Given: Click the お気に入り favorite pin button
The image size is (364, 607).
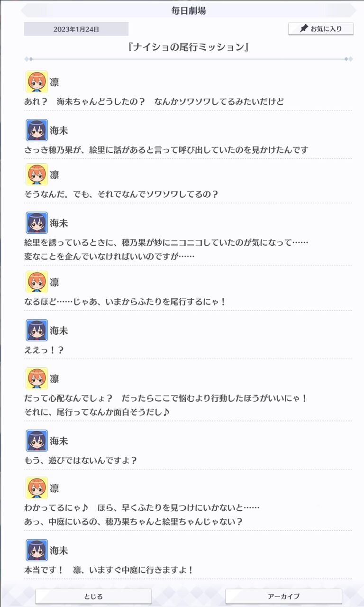Looking at the screenshot, I should (x=321, y=28).
